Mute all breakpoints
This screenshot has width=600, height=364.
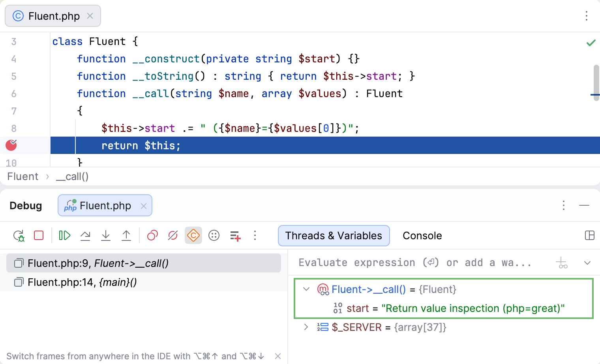[172, 235]
